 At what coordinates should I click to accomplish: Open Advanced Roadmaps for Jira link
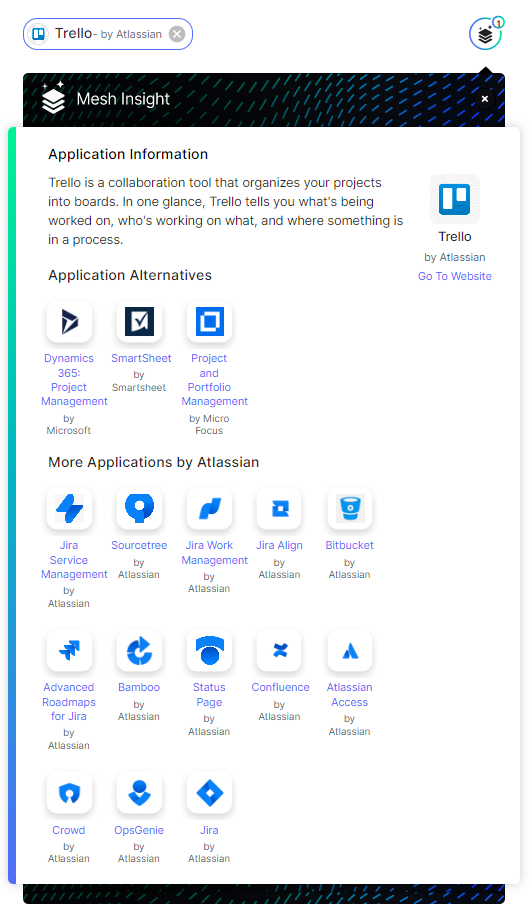point(68,702)
